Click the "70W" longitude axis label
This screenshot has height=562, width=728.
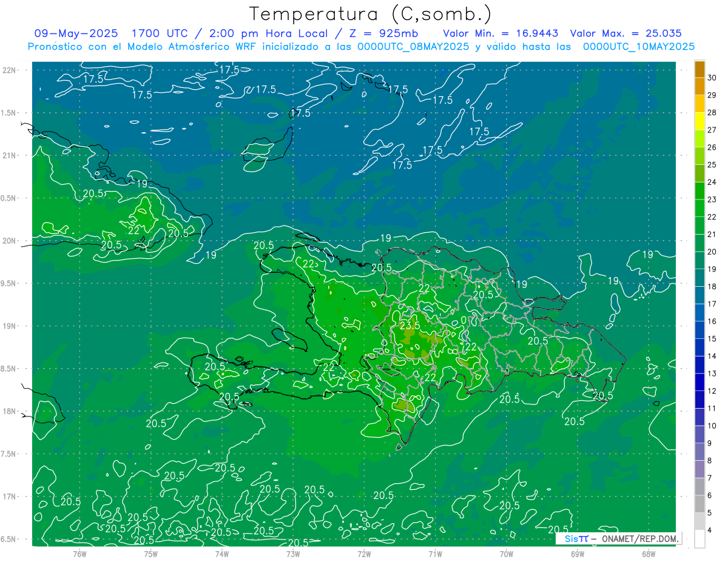[507, 554]
